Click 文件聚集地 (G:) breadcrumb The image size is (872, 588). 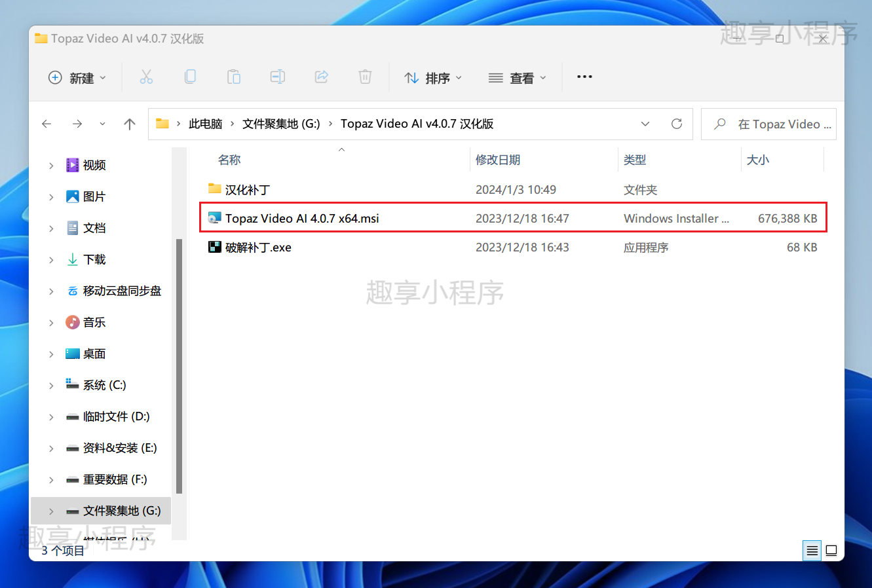[281, 124]
